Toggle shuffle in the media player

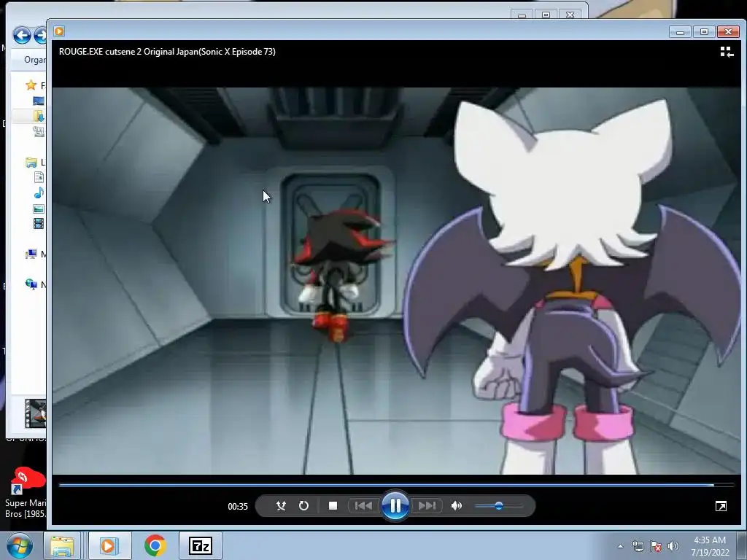click(x=281, y=506)
